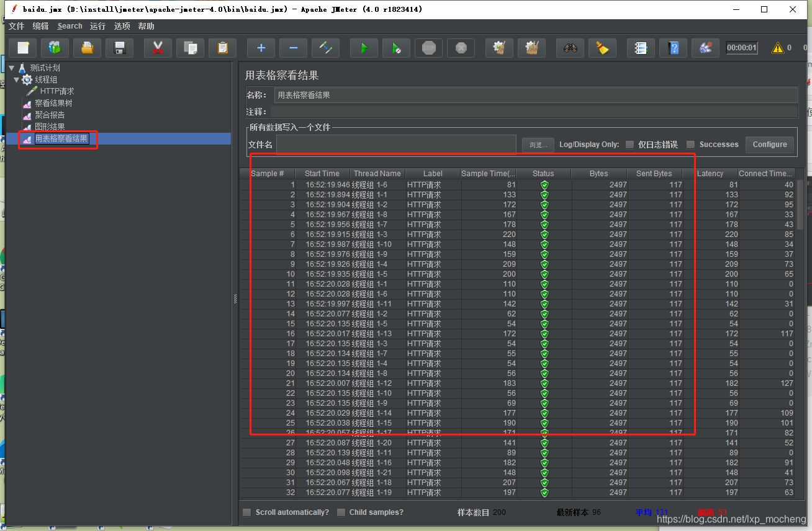Click Start no pauses icon

[x=396, y=48]
